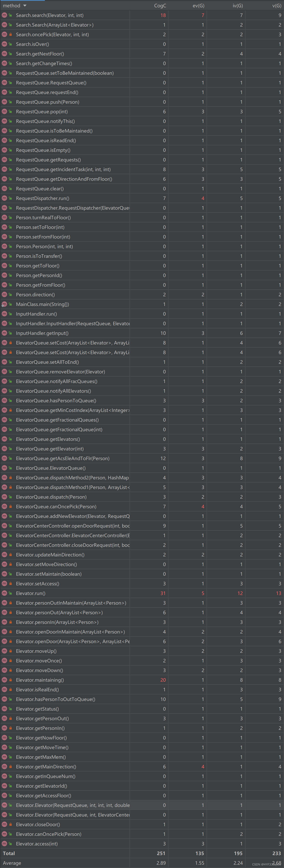Select the Elevator.canOncePick(Person) row
The height and width of the screenshot is (868, 284).
pos(142,834)
